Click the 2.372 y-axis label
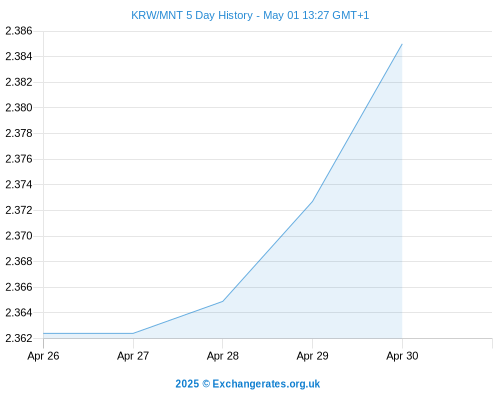 tap(19, 210)
